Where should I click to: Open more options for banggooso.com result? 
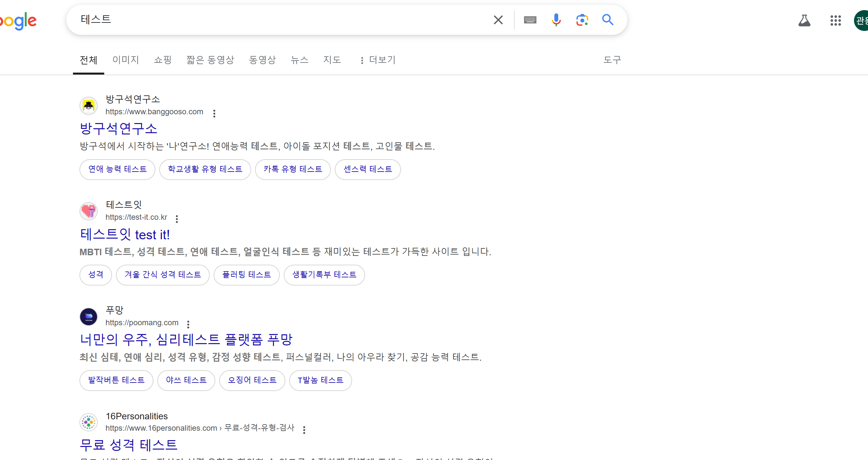214,114
